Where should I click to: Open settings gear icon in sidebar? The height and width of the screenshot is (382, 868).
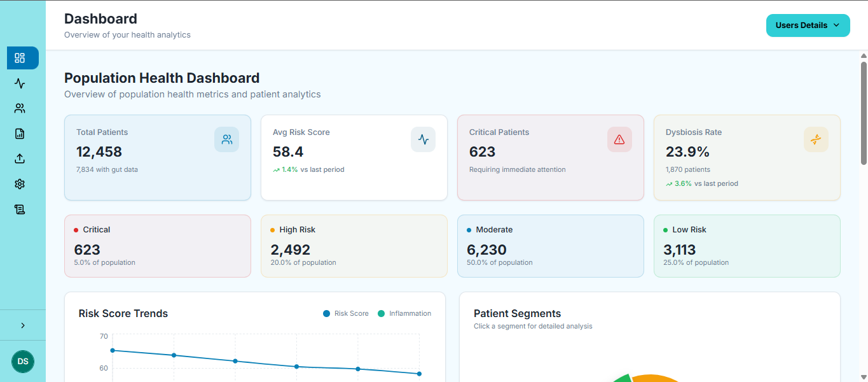pos(20,184)
